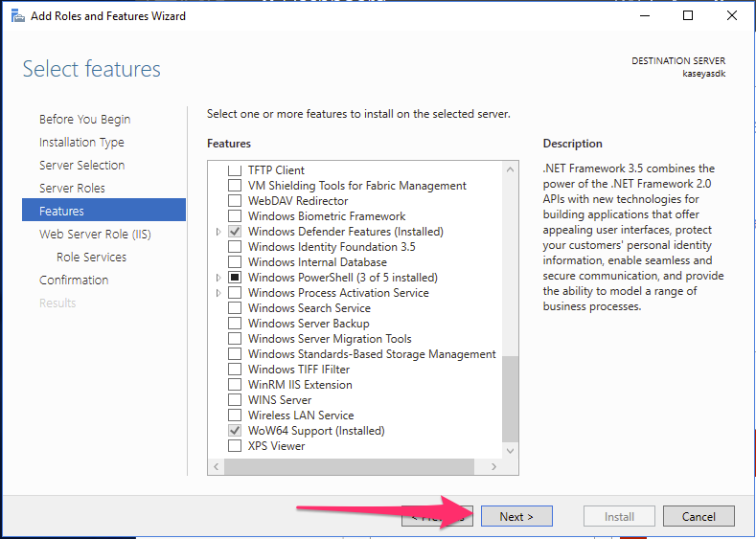
Task: Minimize the wizard window
Action: click(645, 15)
